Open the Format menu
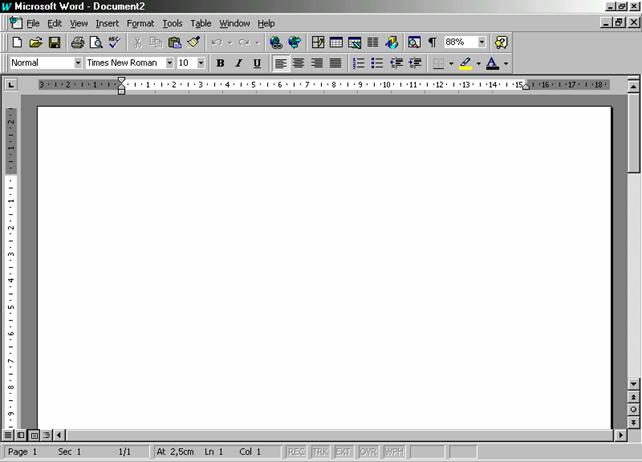This screenshot has width=642, height=462. click(x=140, y=23)
